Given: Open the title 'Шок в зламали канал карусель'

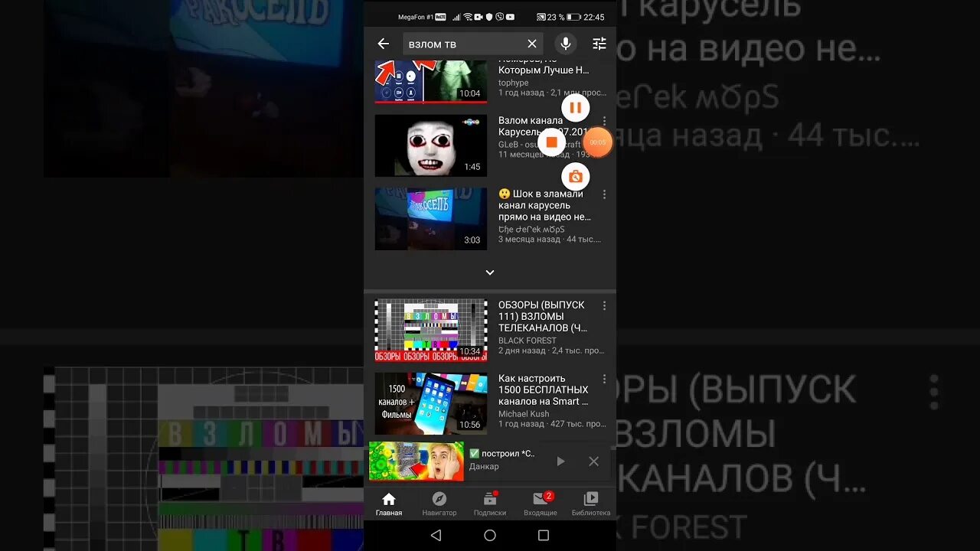Looking at the screenshot, I should [544, 205].
